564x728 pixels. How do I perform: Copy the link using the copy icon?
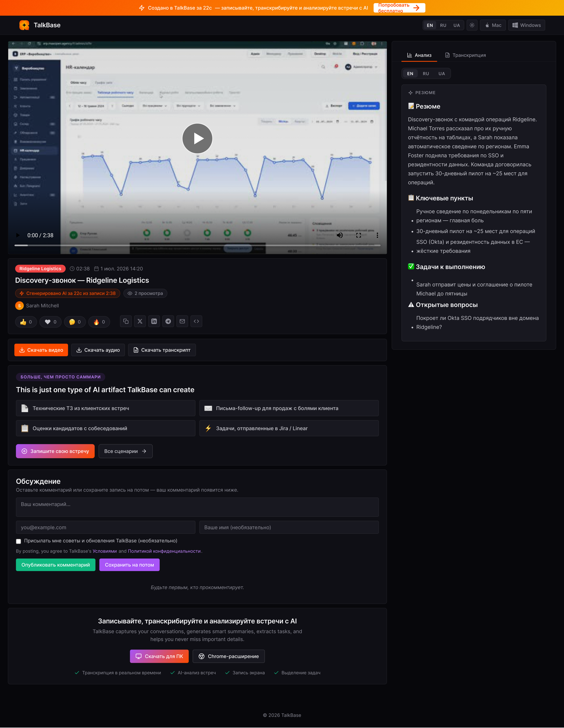tap(126, 321)
